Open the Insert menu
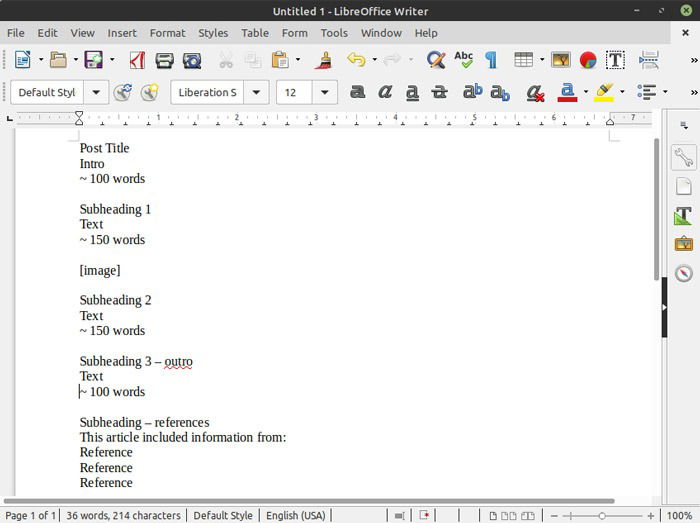Screen dimensions: 700x523 [122, 33]
